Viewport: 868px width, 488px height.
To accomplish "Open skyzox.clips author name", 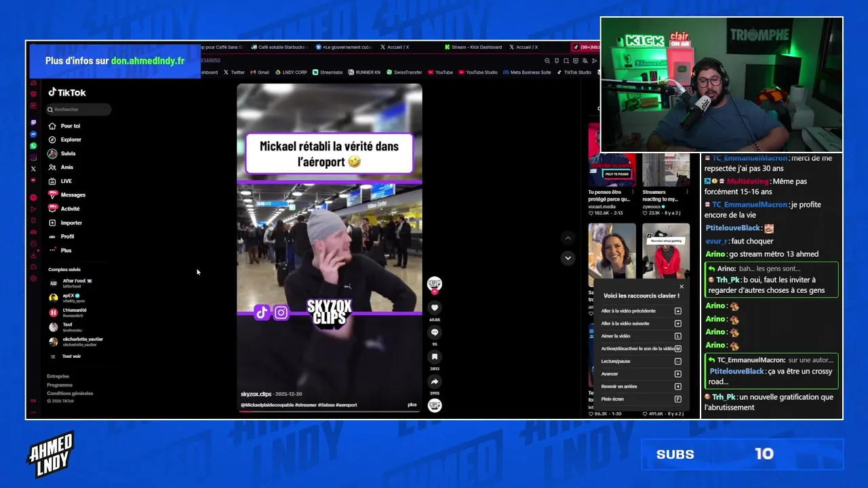I will coord(256,394).
